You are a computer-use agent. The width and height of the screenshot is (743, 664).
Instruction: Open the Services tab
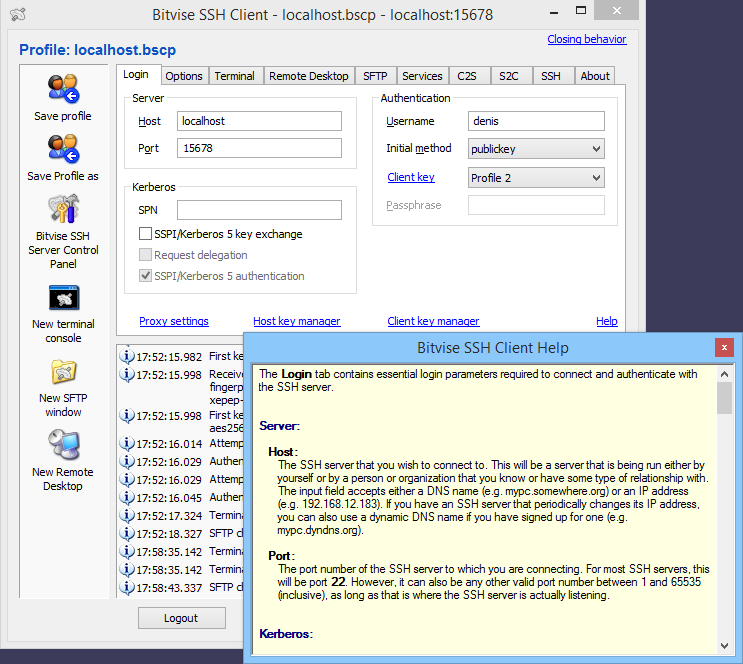pos(422,76)
